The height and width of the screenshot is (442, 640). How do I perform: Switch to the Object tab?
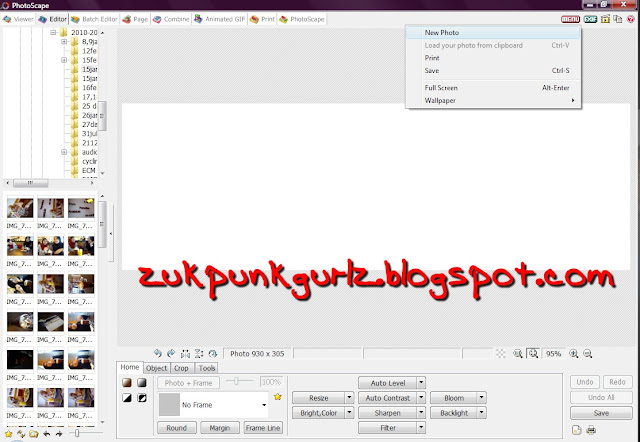point(157,368)
